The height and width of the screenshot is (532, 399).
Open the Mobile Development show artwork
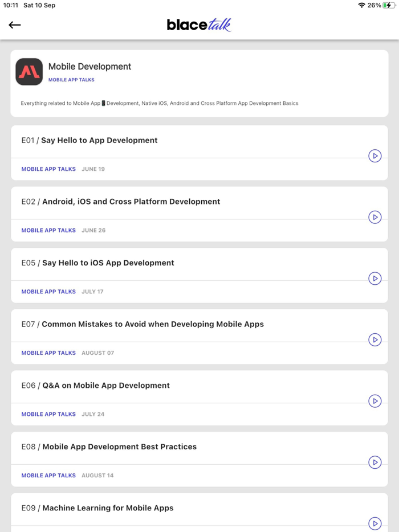[29, 72]
